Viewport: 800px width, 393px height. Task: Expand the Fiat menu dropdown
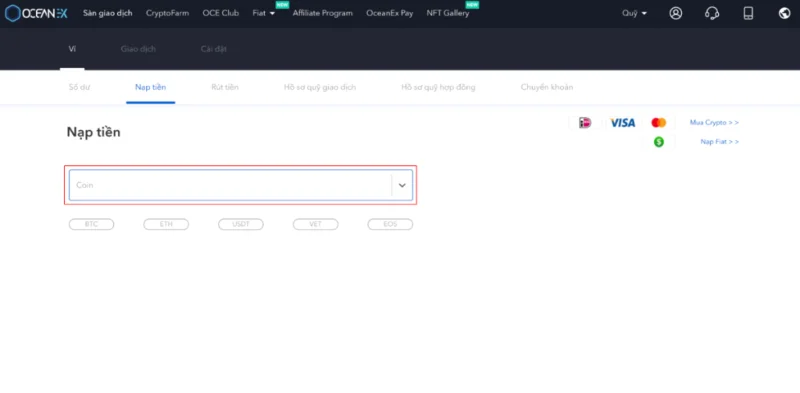pyautogui.click(x=264, y=13)
